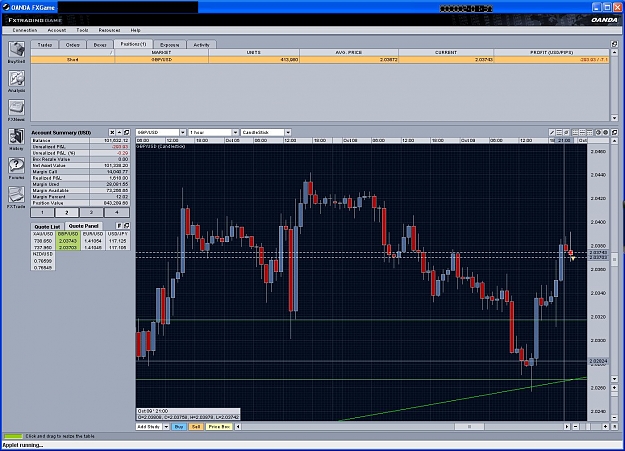The height and width of the screenshot is (451, 625).
Task: Switch to the Orders tab
Action: pos(72,45)
